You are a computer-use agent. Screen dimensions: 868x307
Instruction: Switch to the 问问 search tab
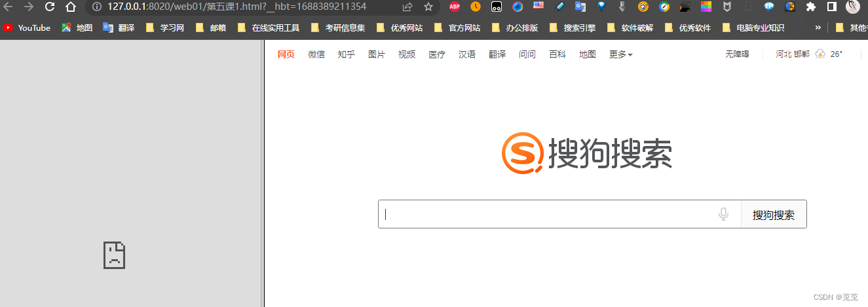[x=527, y=54]
